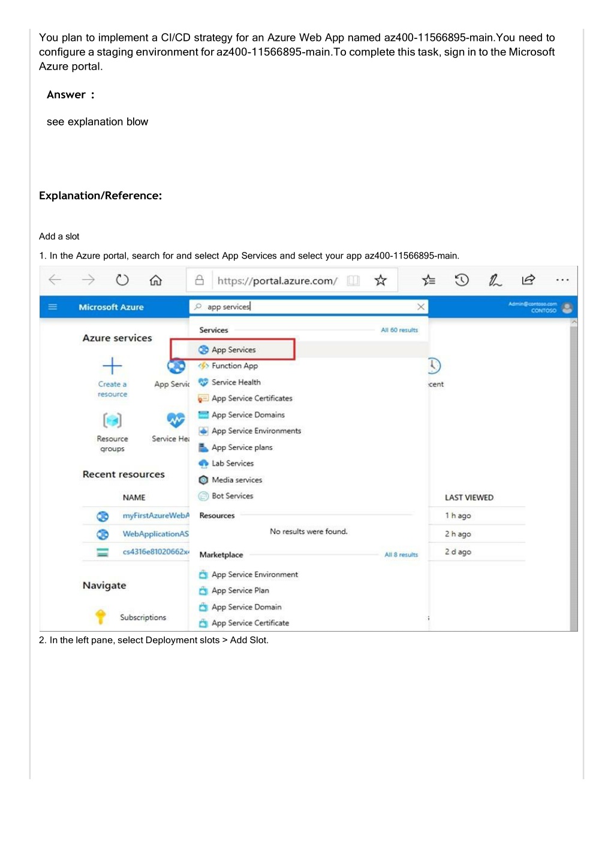Clear the search box with X
614x868 pixels.
pos(421,307)
